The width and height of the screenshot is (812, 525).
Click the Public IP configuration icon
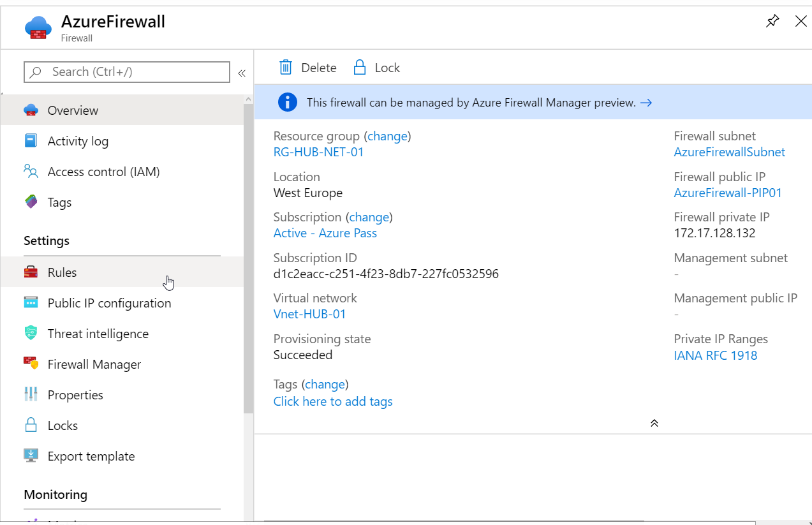(x=31, y=303)
